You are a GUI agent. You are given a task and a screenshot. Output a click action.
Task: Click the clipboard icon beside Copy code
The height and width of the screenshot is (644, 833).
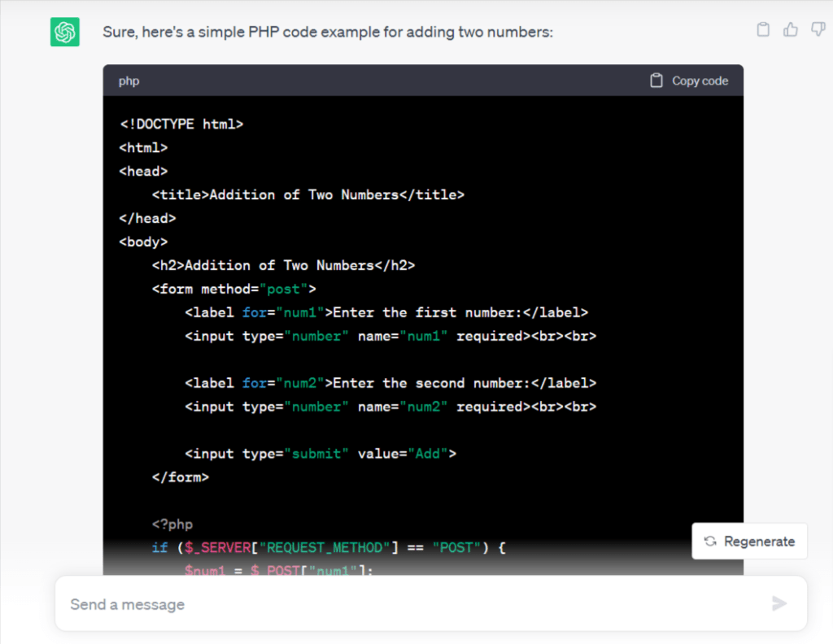pyautogui.click(x=656, y=80)
